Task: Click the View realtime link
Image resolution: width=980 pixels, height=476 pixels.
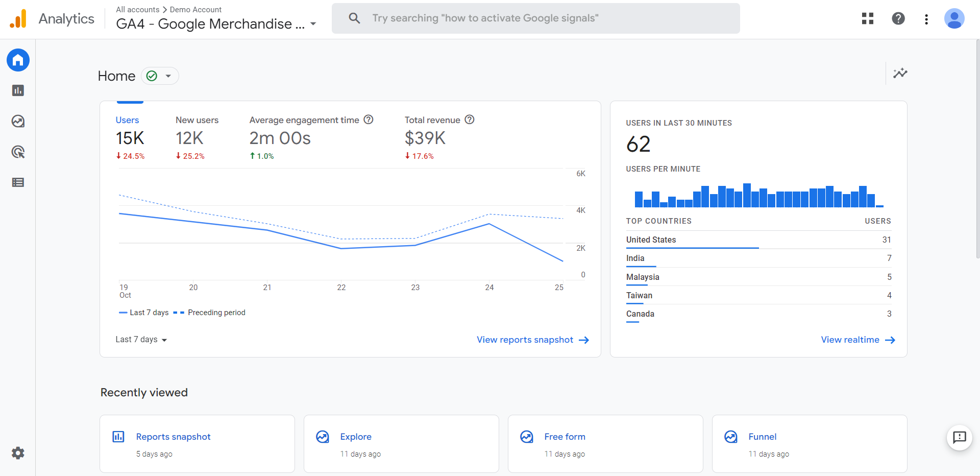Action: [857, 340]
